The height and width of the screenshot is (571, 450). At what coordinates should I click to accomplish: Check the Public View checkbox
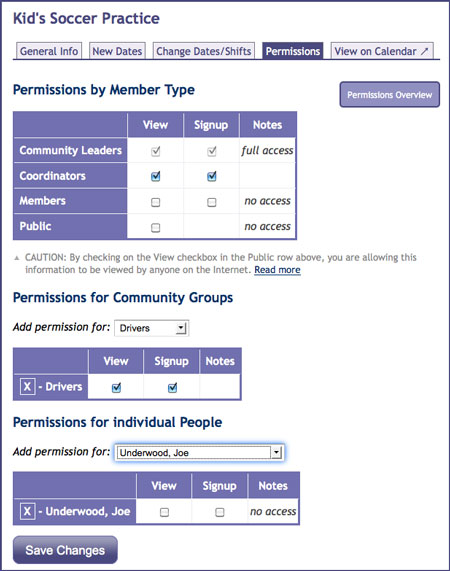point(155,228)
